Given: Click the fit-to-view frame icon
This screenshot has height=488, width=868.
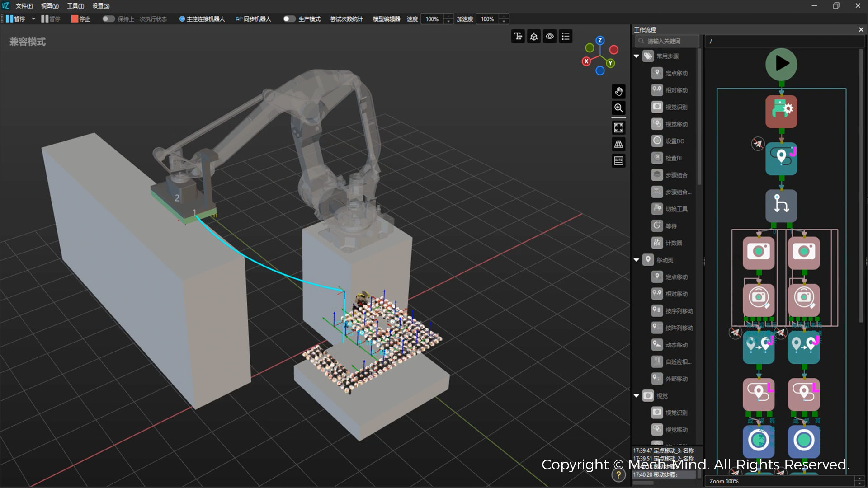Looking at the screenshot, I should [618, 128].
